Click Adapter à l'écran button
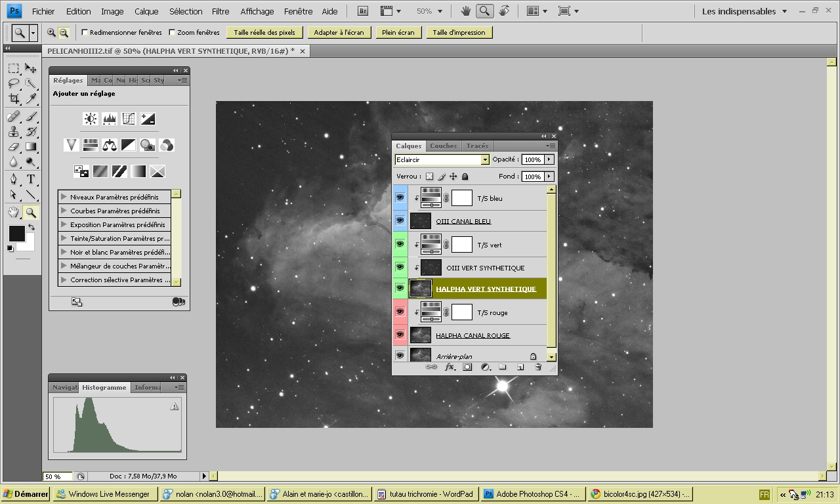This screenshot has height=504, width=840. click(x=339, y=32)
